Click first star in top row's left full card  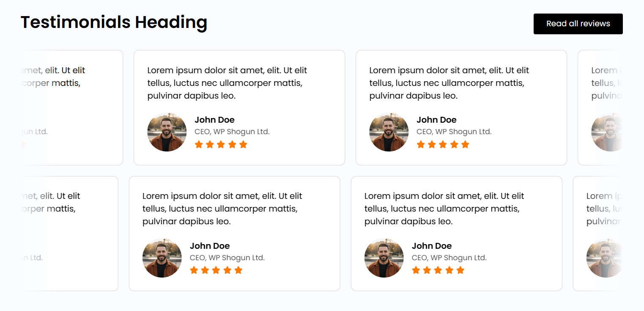point(199,145)
